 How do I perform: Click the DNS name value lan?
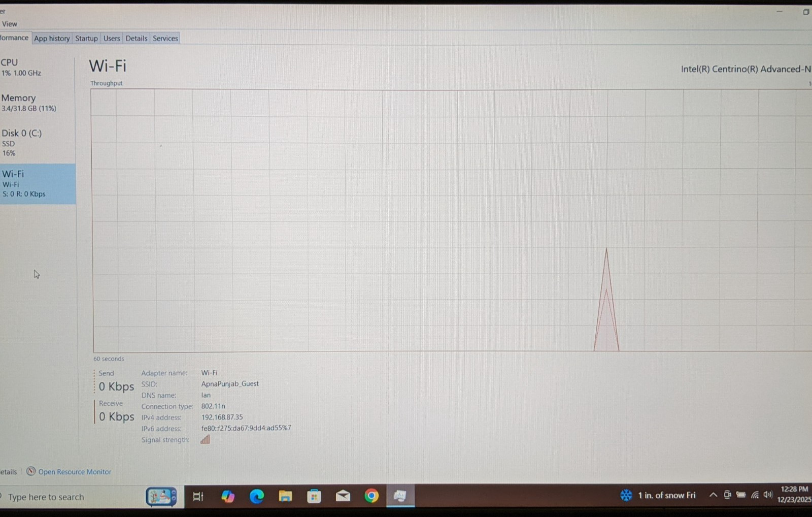206,395
